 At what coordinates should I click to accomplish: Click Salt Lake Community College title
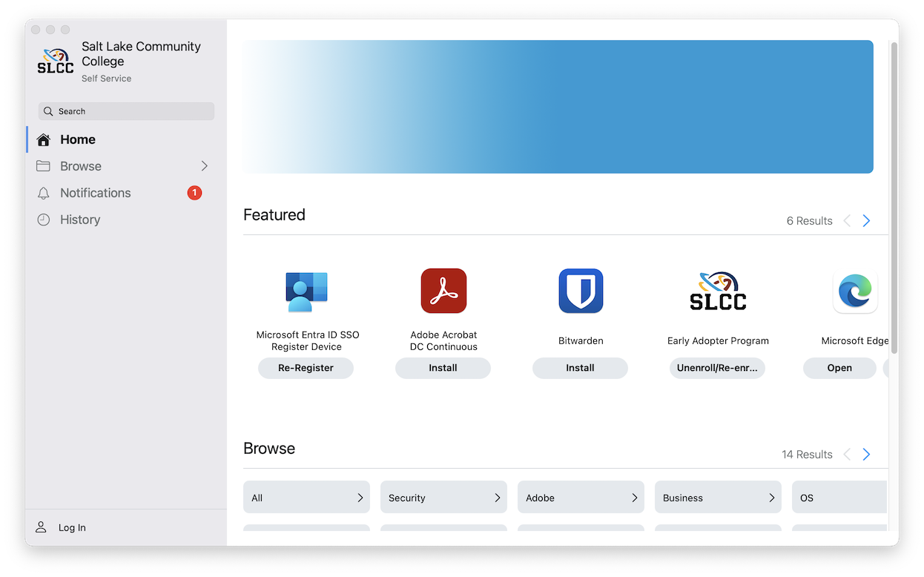click(x=141, y=53)
